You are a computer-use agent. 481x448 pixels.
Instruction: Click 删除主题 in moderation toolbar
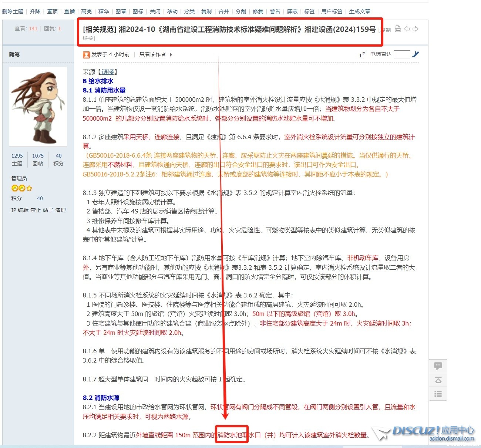click(x=13, y=11)
